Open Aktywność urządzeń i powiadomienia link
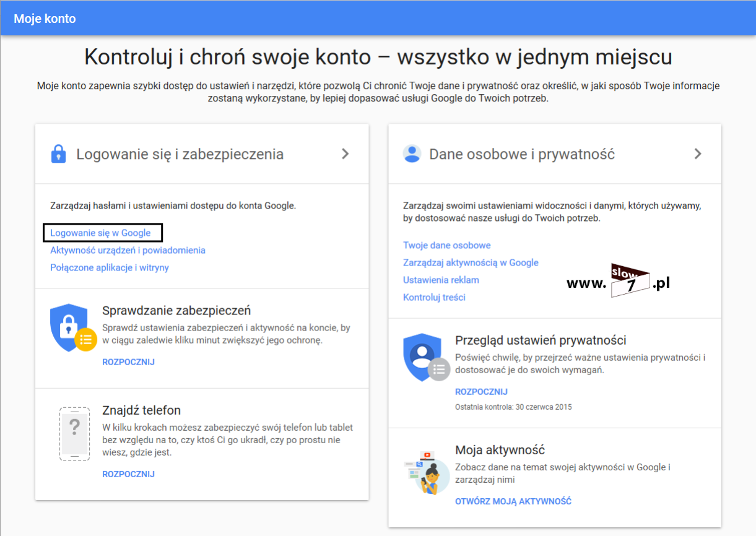 click(x=128, y=250)
